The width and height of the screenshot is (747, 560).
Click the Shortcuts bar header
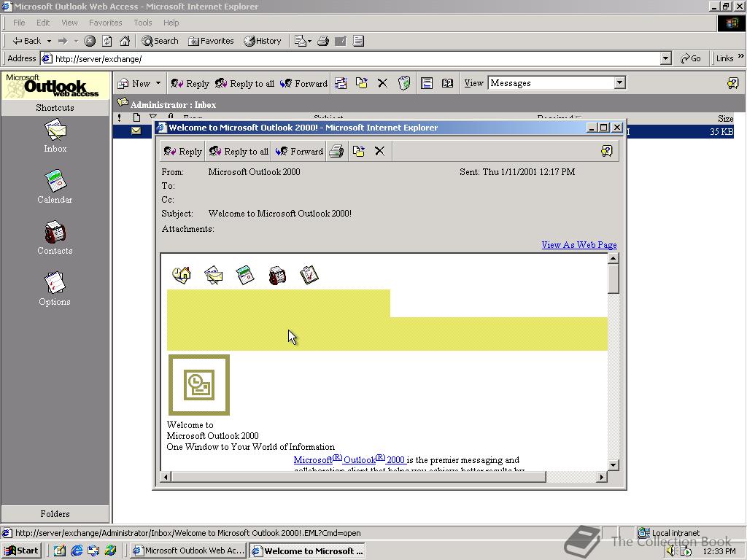click(x=55, y=108)
